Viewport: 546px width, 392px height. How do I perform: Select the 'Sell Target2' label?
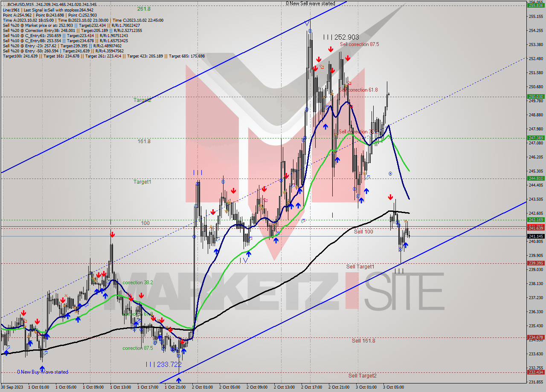coord(362,375)
